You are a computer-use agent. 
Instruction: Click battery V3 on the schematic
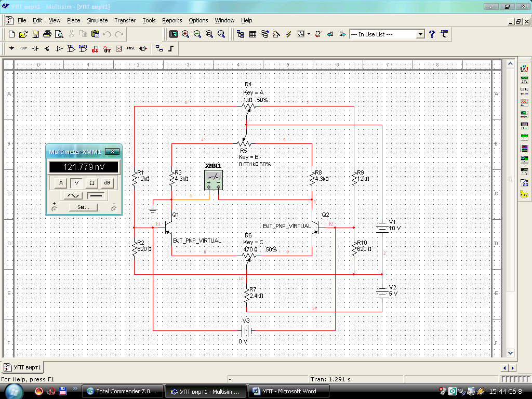pyautogui.click(x=246, y=330)
